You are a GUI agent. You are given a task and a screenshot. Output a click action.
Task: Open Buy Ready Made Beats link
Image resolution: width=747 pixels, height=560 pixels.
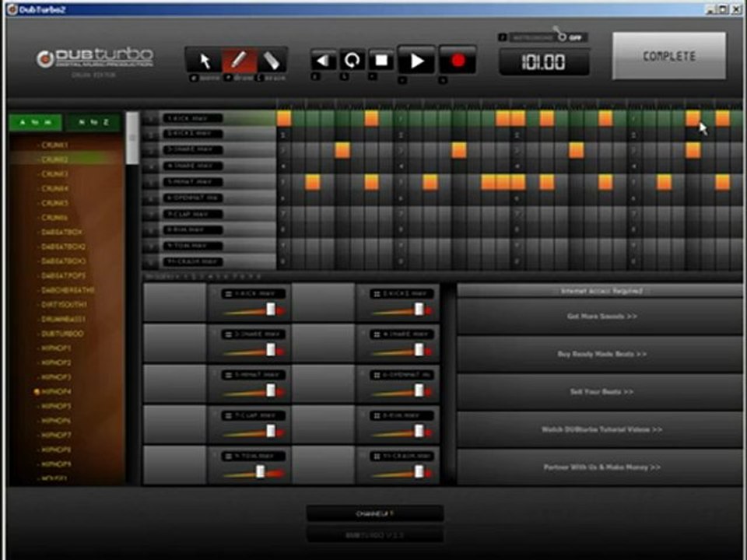(x=601, y=354)
